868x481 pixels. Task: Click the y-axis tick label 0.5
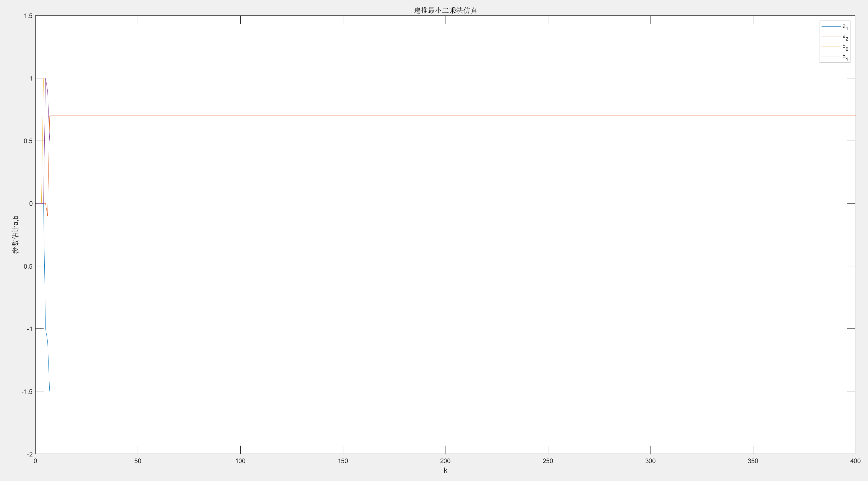(28, 141)
